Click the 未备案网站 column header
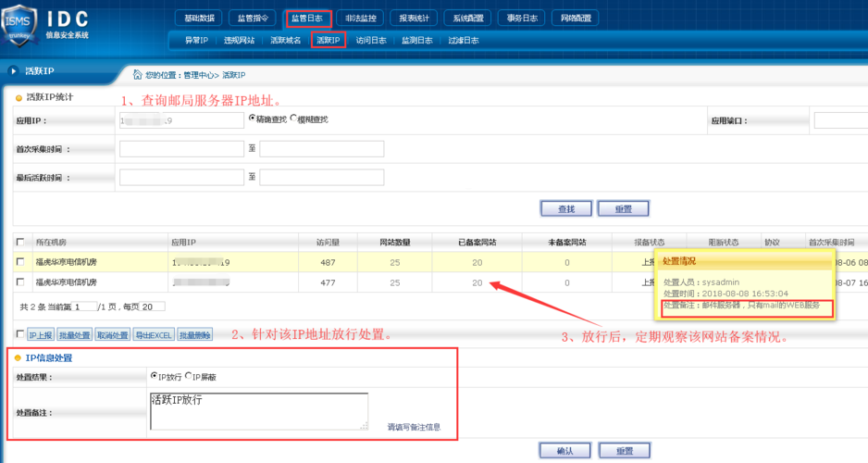868x463 pixels. click(567, 242)
